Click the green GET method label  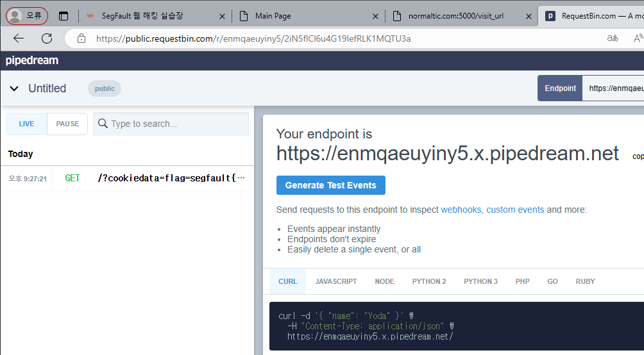72,178
